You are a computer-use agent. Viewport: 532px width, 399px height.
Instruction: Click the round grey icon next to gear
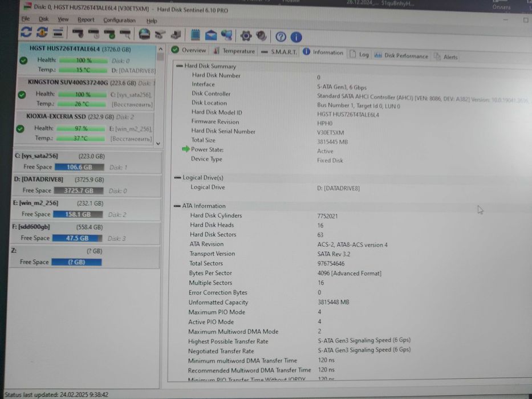(261, 35)
